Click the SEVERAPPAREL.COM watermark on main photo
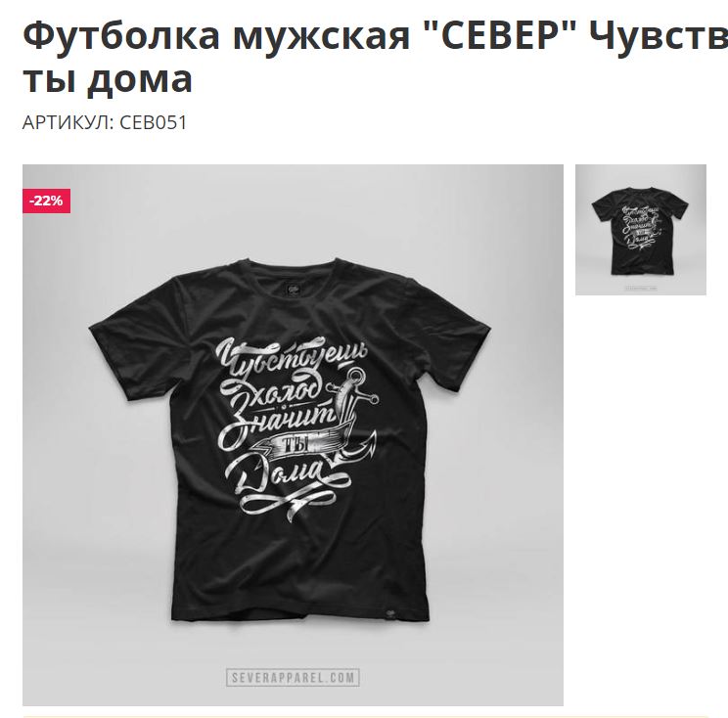 click(293, 677)
